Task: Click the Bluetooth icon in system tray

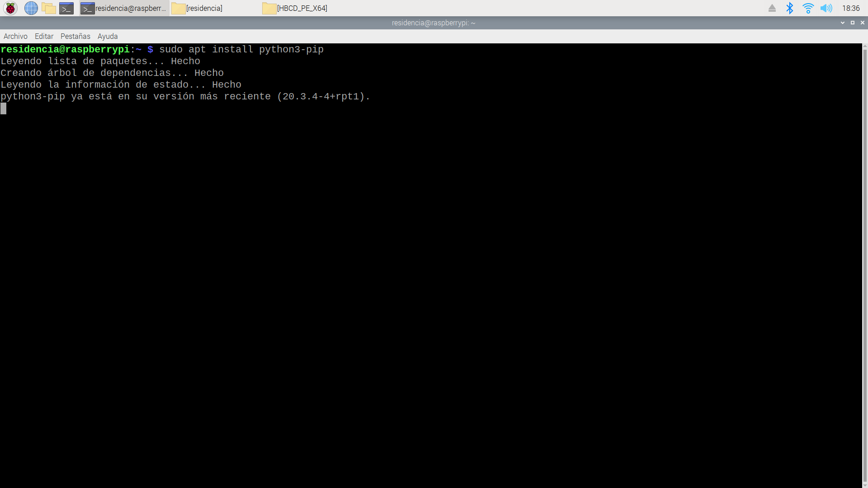Action: coord(789,8)
